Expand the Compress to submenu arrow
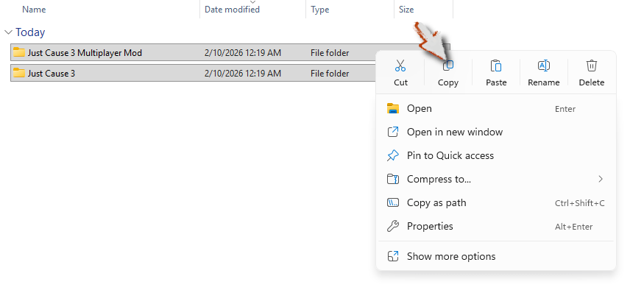Viewport: 644px width, 304px height. tap(601, 179)
